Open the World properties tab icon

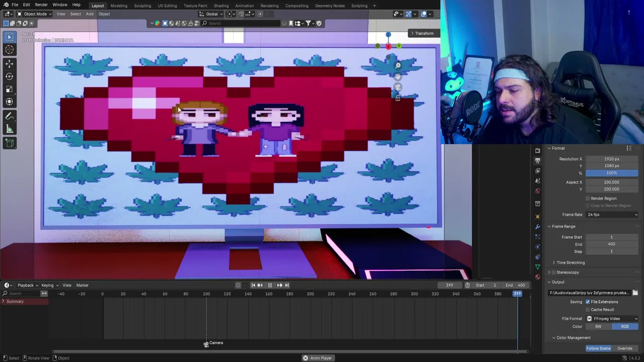pos(537,191)
